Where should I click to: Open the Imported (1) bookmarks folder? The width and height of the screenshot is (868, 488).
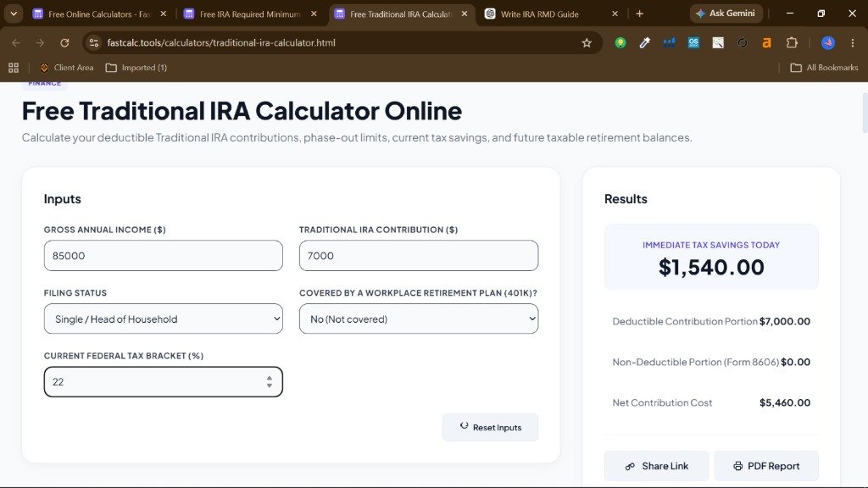click(136, 68)
